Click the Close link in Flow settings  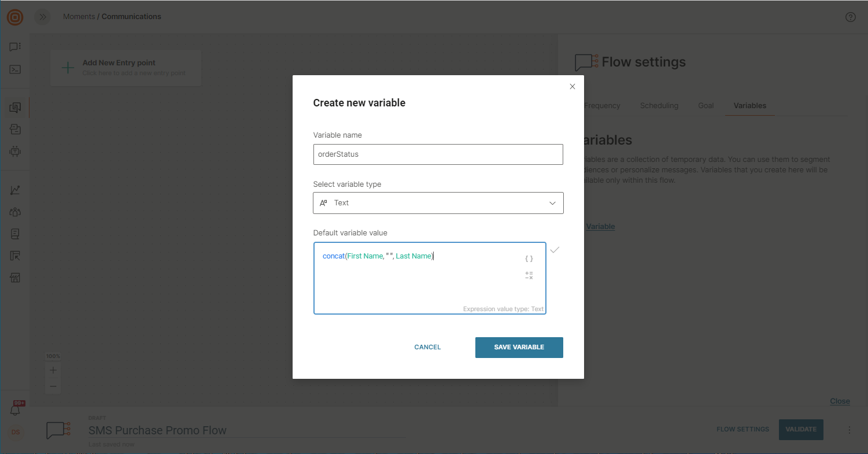840,401
